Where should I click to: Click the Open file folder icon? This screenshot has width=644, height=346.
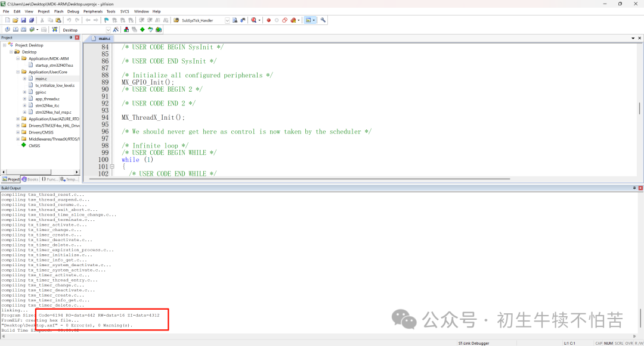coord(15,20)
